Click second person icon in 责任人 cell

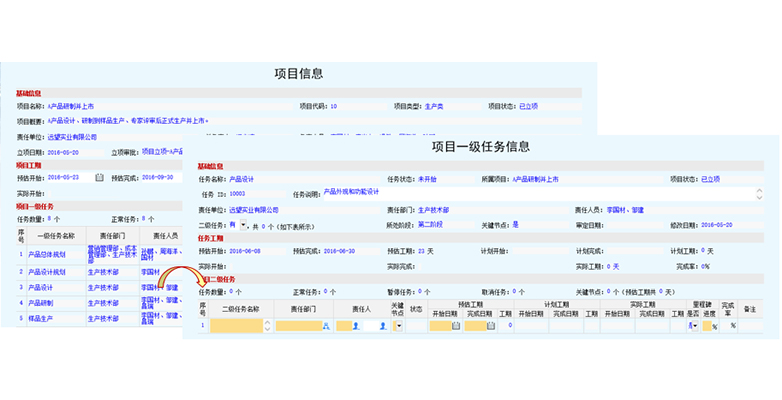[382, 326]
